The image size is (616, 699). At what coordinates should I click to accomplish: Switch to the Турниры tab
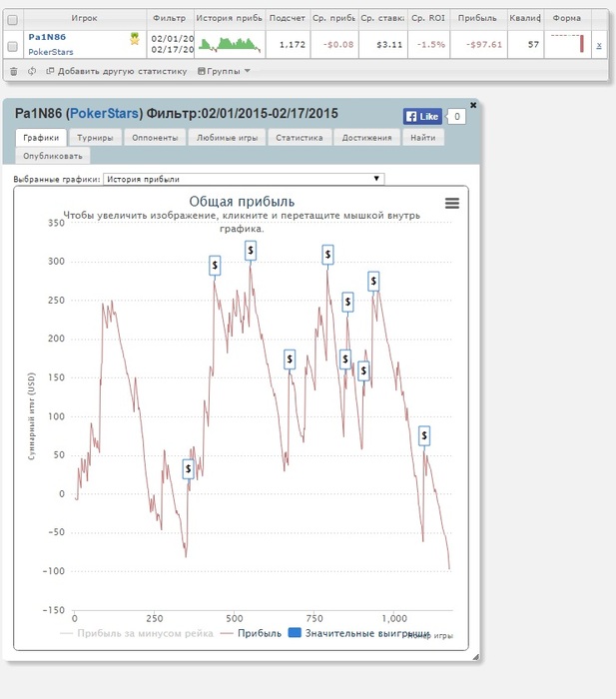95,138
